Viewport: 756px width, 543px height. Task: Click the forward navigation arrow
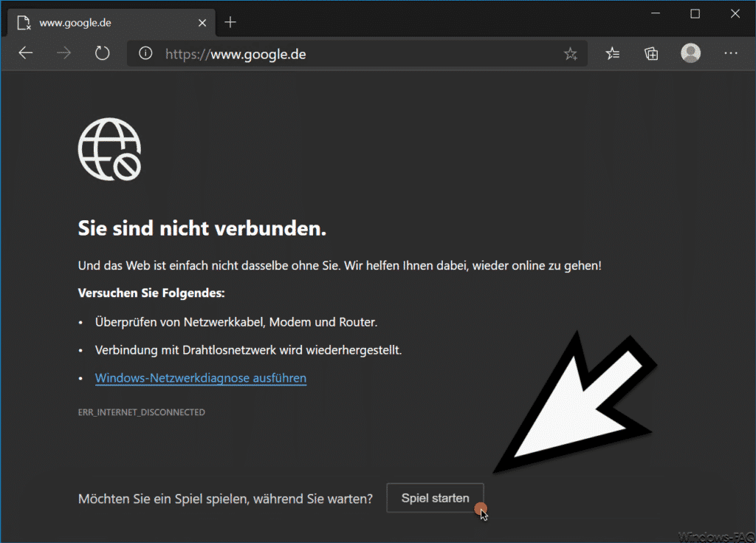coord(63,53)
